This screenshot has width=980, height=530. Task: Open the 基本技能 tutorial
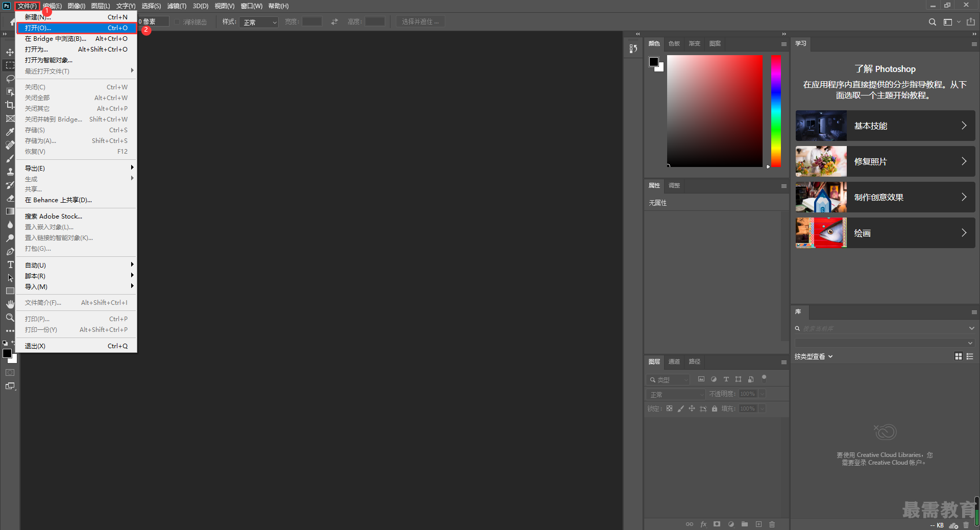tap(885, 126)
